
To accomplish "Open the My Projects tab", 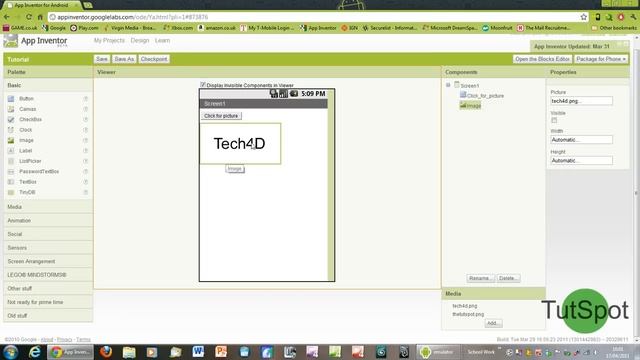I will click(x=109, y=40).
